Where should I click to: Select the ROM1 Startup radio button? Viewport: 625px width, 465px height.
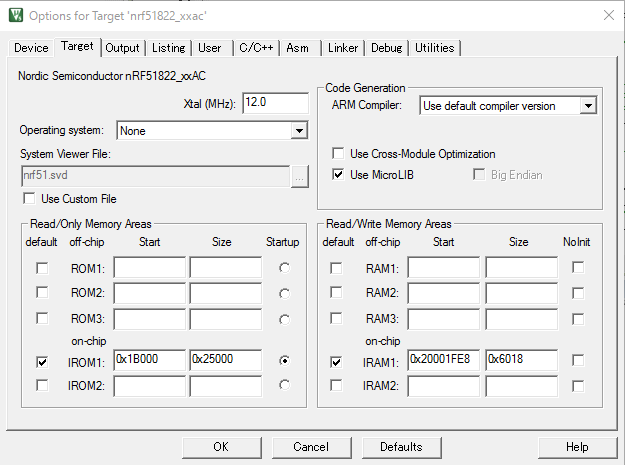[x=284, y=268]
